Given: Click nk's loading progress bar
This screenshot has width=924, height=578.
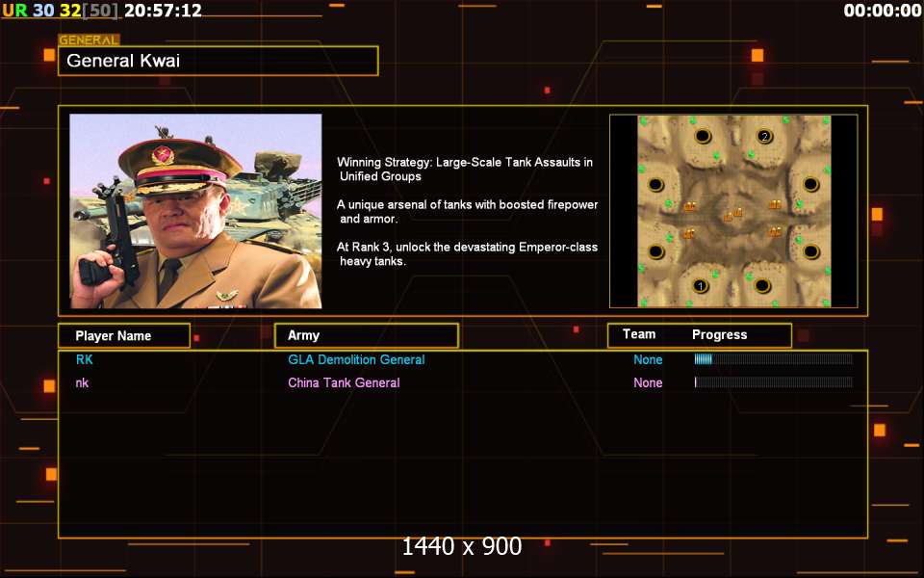Looking at the screenshot, I should point(773,382).
